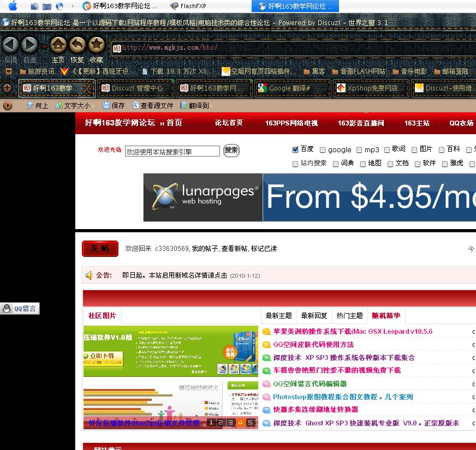Open the 文字大小 text size dropdown

pos(74,105)
